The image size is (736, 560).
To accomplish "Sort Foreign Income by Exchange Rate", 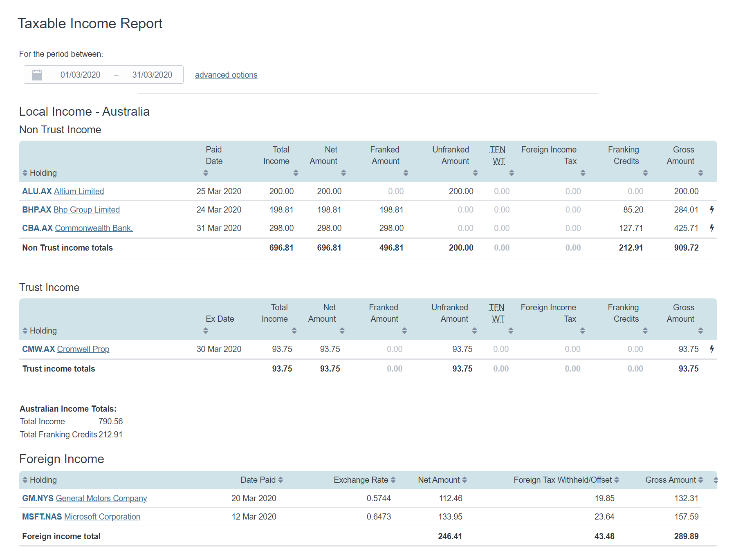I will tap(393, 480).
